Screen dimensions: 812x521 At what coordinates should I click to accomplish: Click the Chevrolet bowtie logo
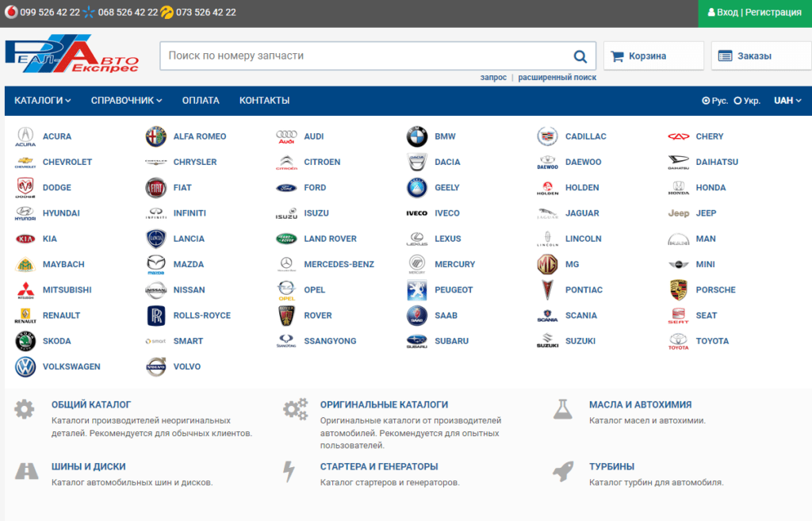(25, 162)
